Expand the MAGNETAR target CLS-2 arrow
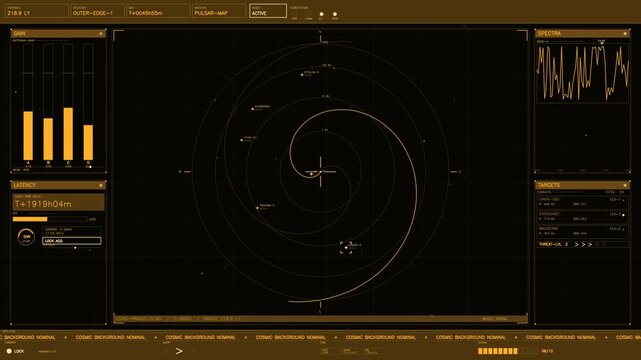The image size is (641, 360). [623, 230]
